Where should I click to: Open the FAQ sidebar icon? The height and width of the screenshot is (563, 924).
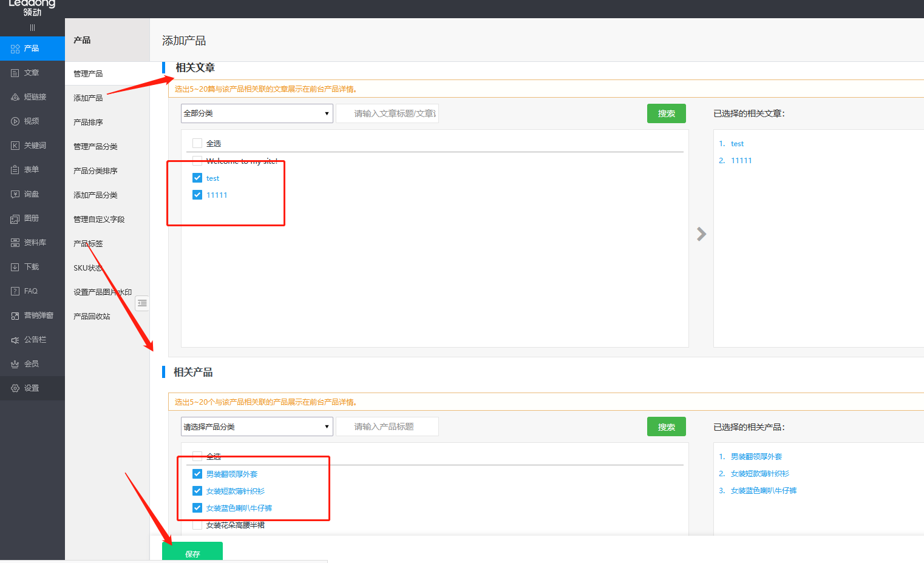tap(15, 291)
